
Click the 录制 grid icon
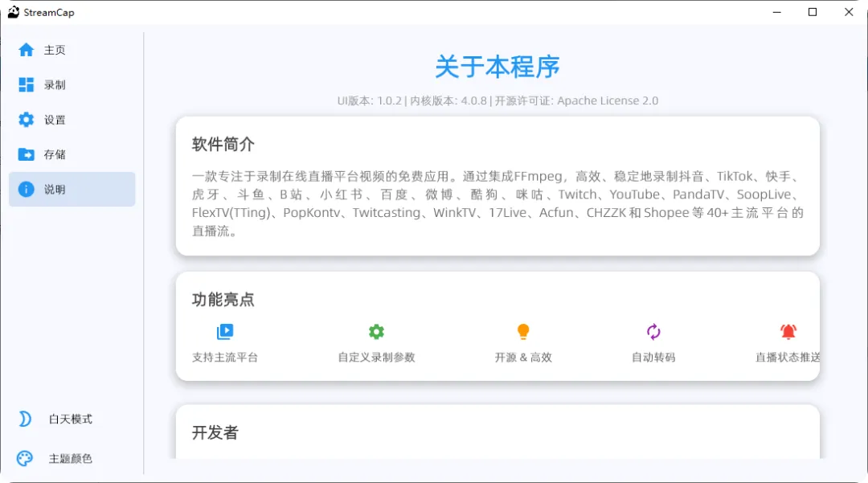click(x=26, y=84)
